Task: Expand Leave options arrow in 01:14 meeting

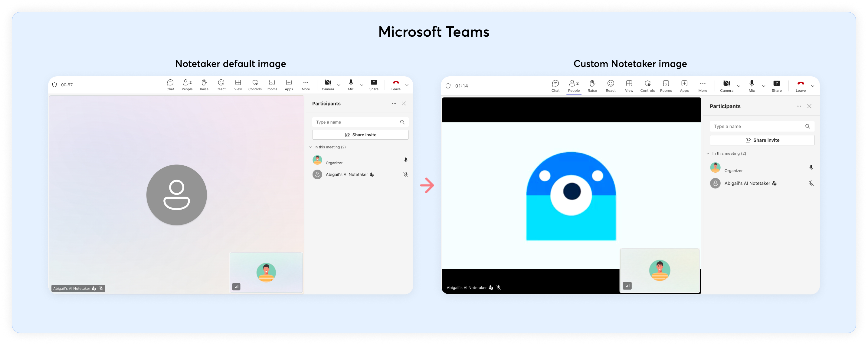Action: [812, 86]
